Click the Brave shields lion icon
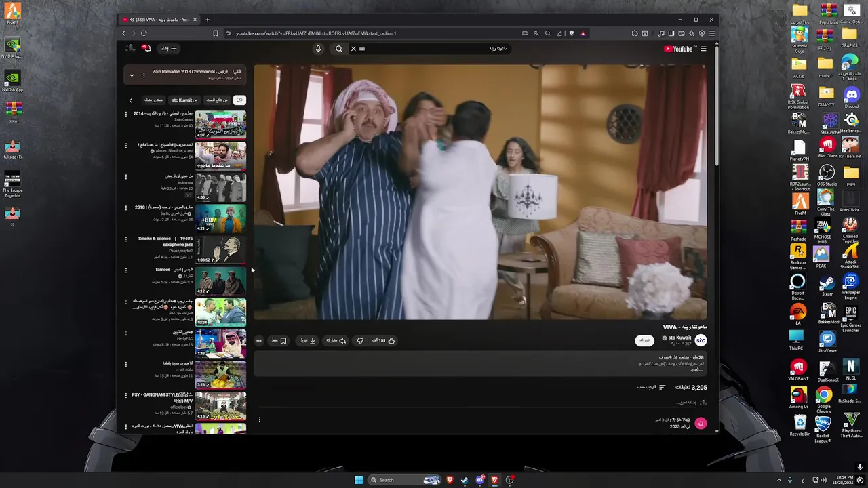This screenshot has height=488, width=868. point(572,33)
